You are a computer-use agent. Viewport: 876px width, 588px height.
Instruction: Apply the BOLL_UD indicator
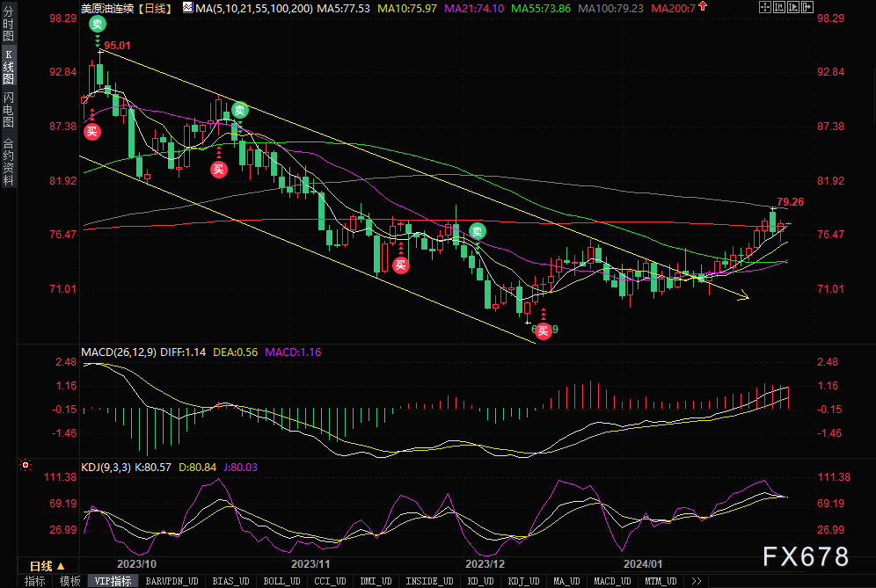[281, 581]
